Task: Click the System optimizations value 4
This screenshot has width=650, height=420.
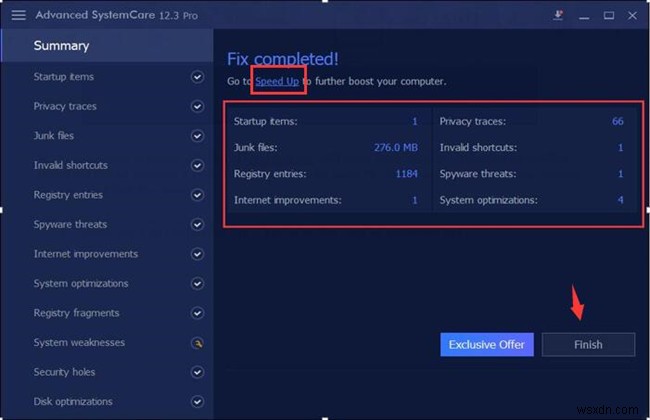Action: click(621, 200)
